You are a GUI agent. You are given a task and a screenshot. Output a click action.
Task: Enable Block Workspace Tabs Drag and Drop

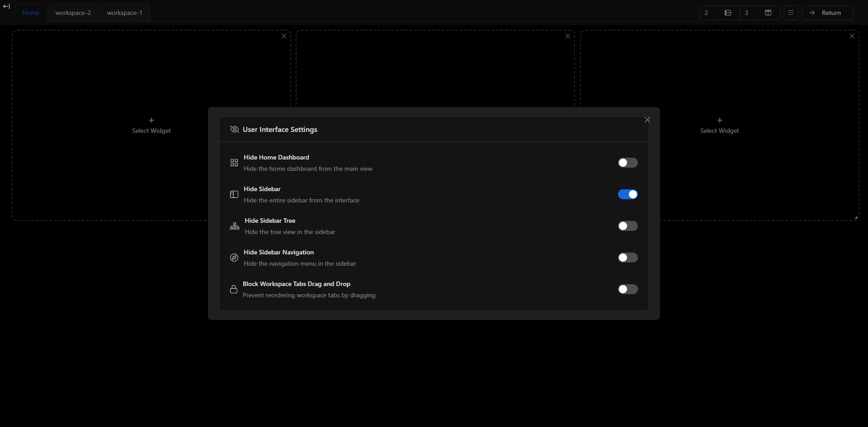click(628, 289)
